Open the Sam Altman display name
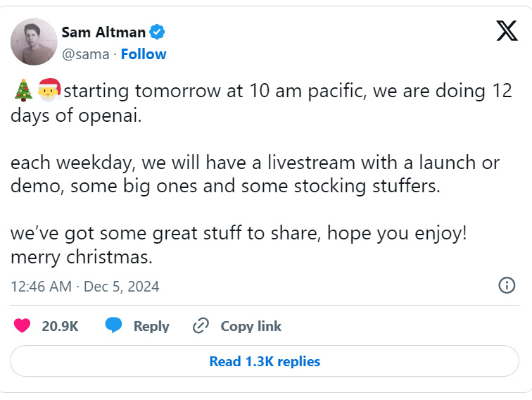 pos(103,32)
